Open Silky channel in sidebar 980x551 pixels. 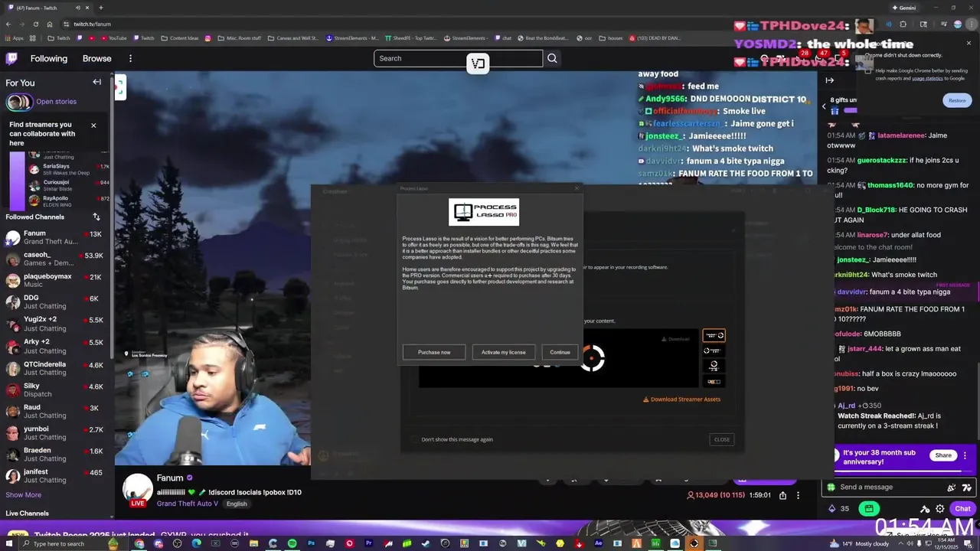(x=57, y=390)
